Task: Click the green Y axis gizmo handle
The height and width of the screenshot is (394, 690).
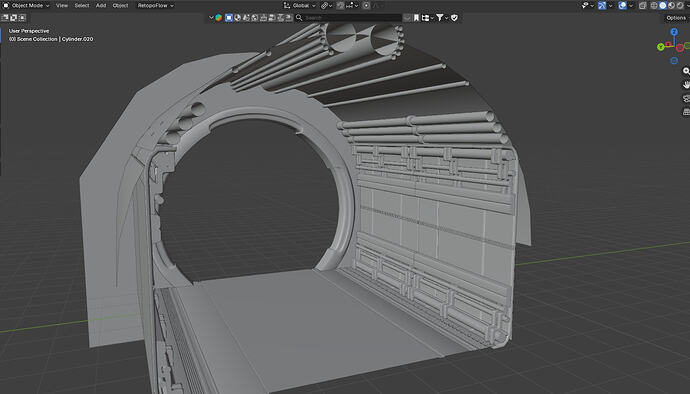Action: coord(661,47)
